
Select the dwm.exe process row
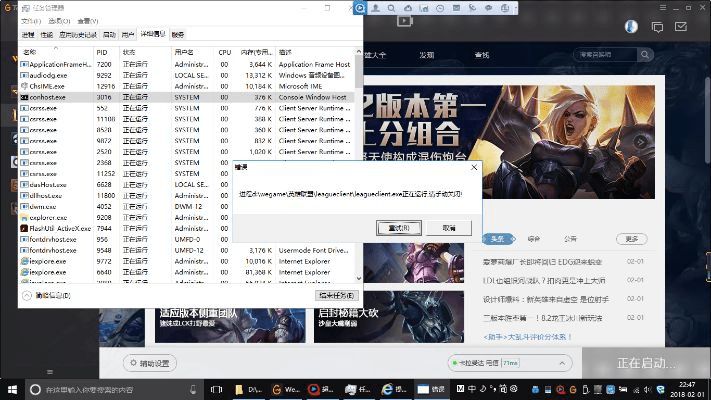126,207
